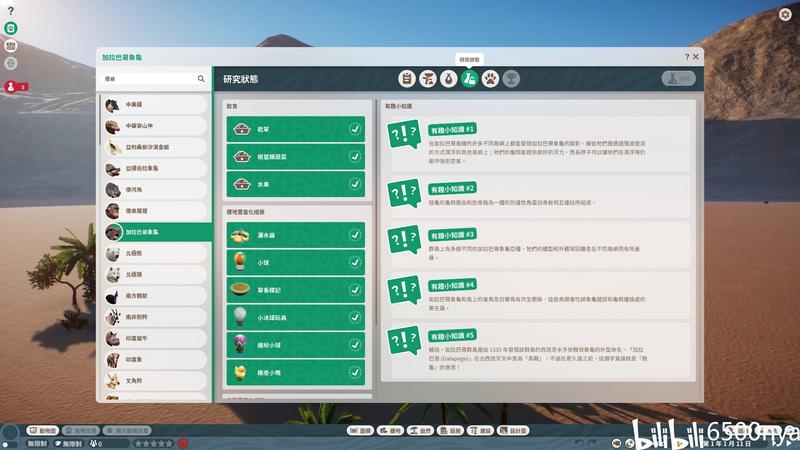Click the food bowl icon for 根莖類蔬菜
This screenshot has width=800, height=450.
(241, 157)
